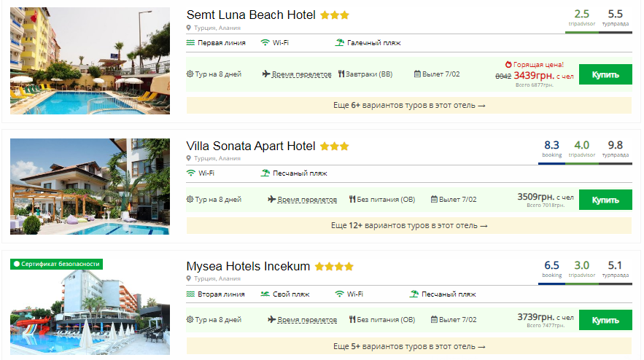Click the safety certificate badge on Mysea photo
The image size is (644, 360).
[56, 264]
